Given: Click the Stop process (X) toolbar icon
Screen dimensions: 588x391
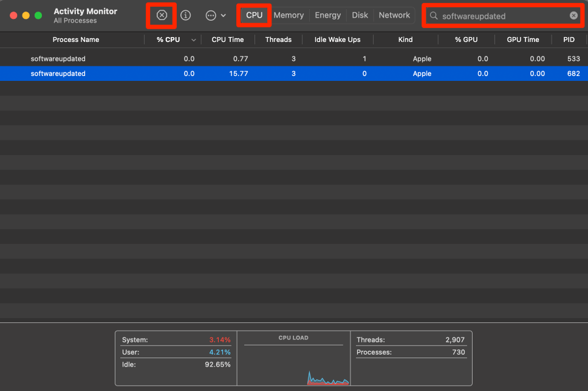Looking at the screenshot, I should 162,15.
